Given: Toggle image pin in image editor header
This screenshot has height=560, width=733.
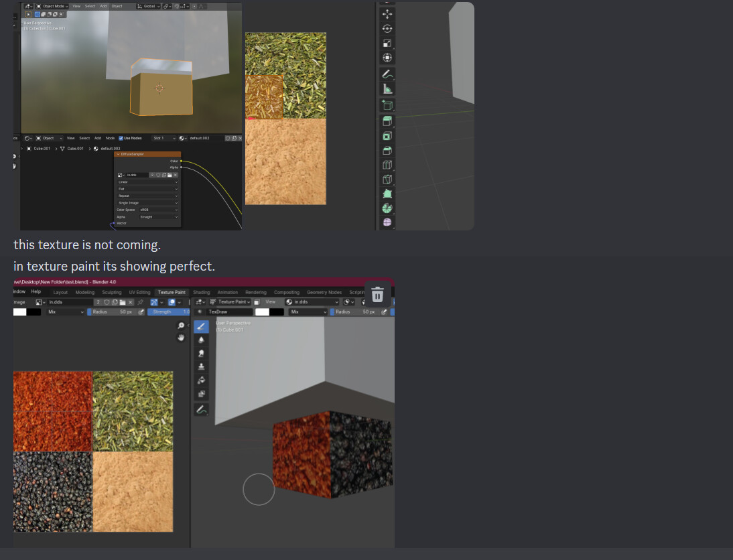Looking at the screenshot, I should click(140, 302).
